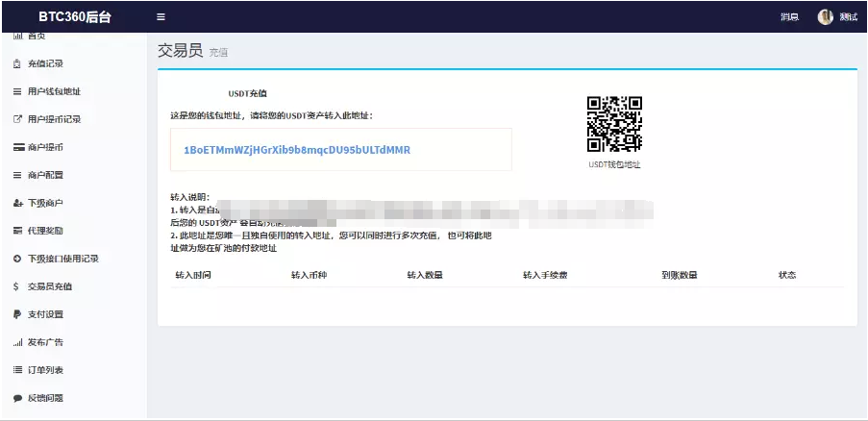The image size is (868, 421).
Task: Click the 发布广告 signal bars icon
Action: pos(17,342)
